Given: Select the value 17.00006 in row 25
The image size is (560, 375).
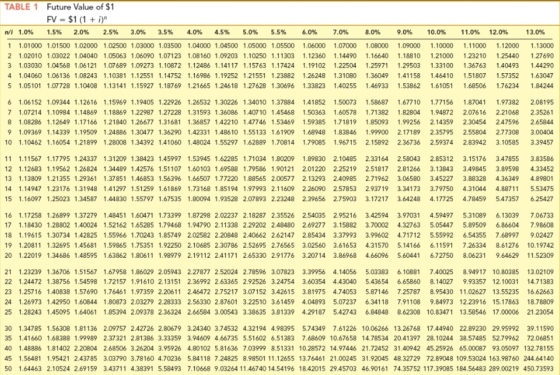Looking at the screenshot, I should pos(506,312).
